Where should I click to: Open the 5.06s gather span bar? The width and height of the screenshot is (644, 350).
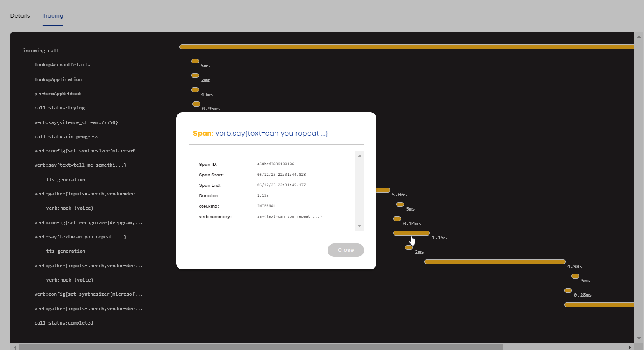(383, 190)
